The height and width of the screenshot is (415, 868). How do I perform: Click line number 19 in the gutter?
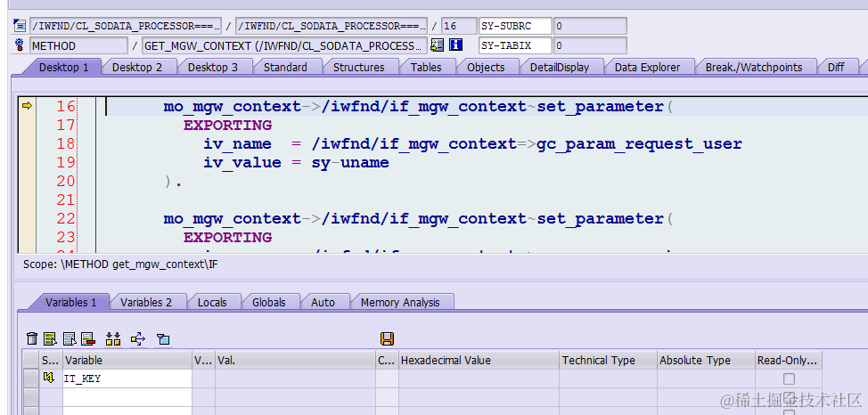66,162
